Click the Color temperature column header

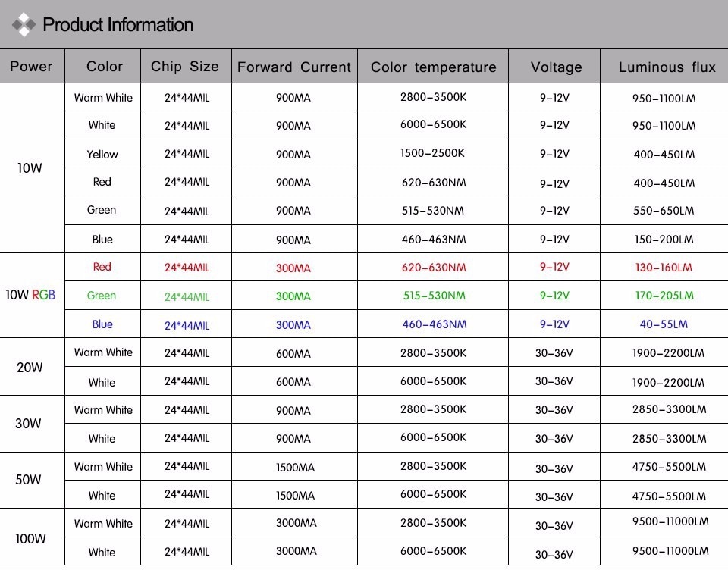[433, 67]
